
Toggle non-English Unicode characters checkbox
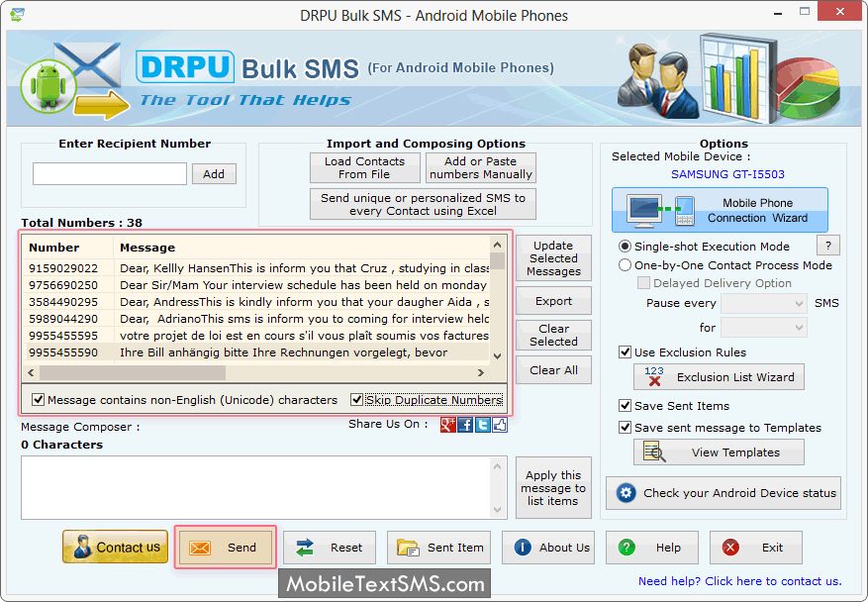coord(39,400)
